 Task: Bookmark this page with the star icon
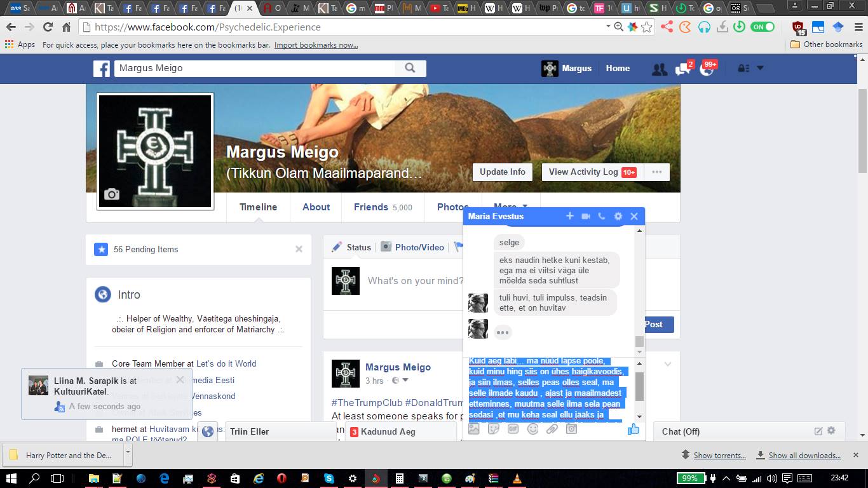click(x=647, y=27)
